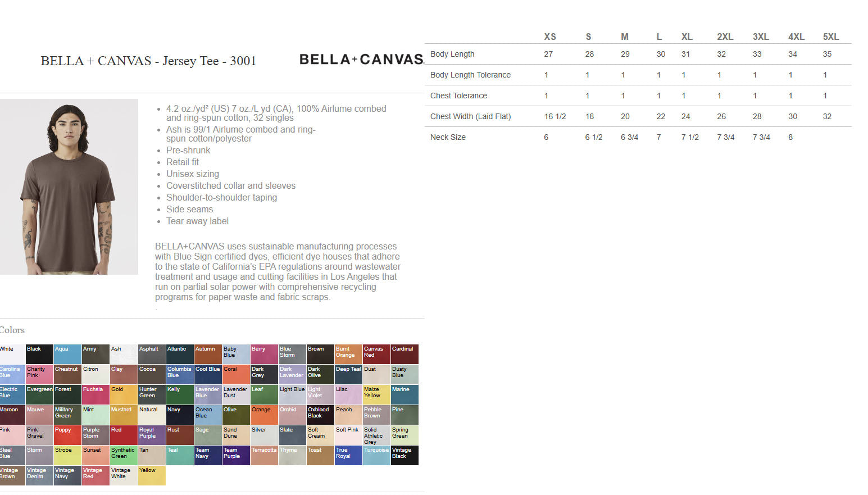Viewport: 868px width, 495px height.
Task: Choose the Burnt Orange color swatch
Action: (348, 355)
